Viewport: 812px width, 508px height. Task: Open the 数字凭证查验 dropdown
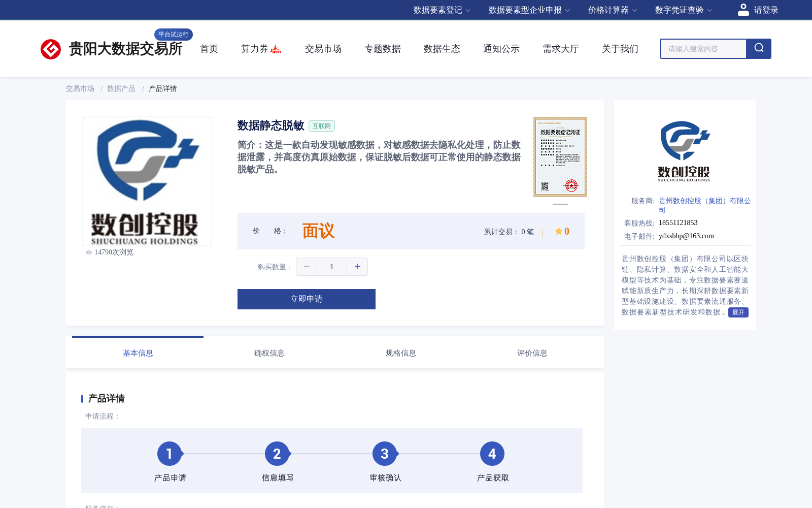(x=684, y=10)
